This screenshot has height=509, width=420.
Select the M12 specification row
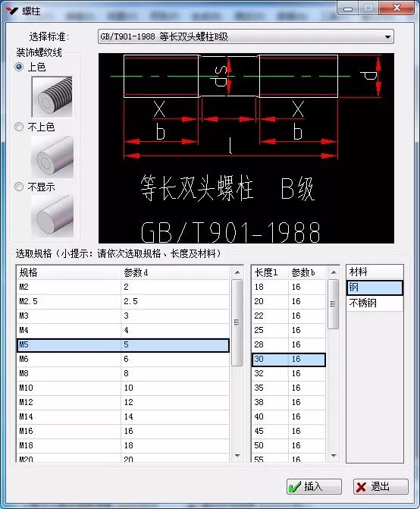coord(124,402)
